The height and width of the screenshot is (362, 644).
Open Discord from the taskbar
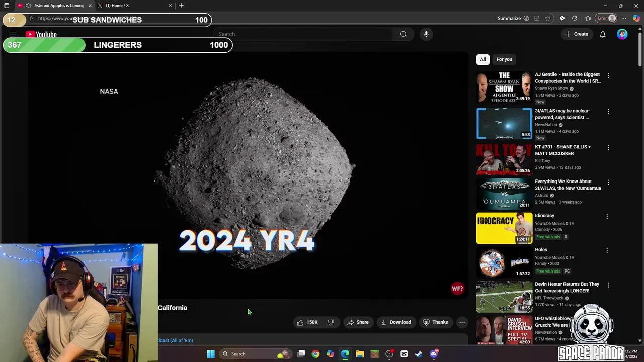tap(434, 354)
